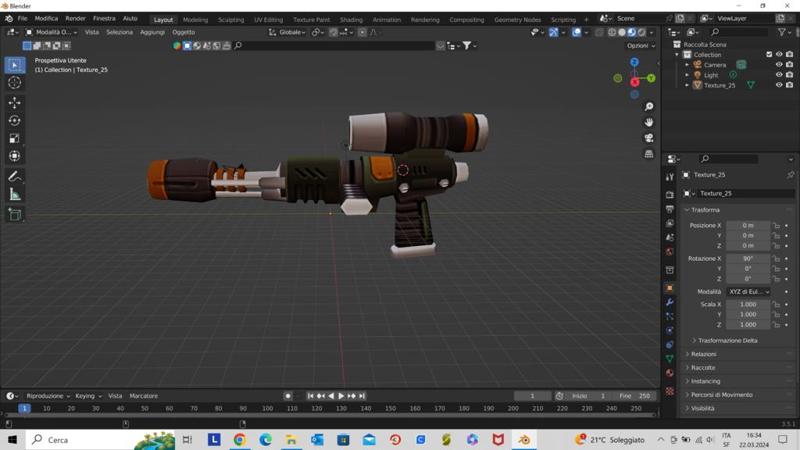Switch to the Modeling workspace tab
Screen dimensions: 800x450
[195, 20]
